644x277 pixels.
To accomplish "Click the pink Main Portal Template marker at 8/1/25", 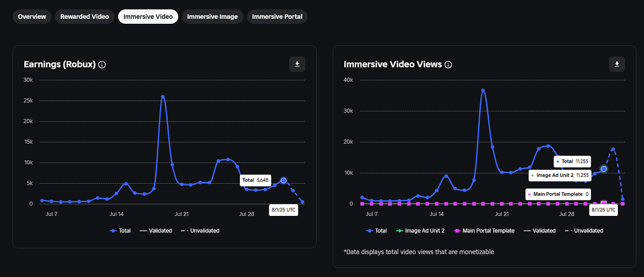I will pyautogui.click(x=604, y=203).
